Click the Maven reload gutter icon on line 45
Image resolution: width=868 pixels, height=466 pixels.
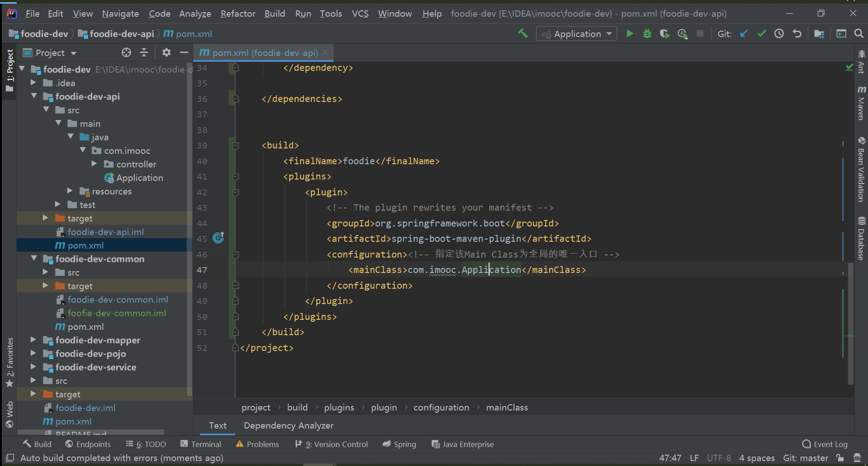click(218, 237)
